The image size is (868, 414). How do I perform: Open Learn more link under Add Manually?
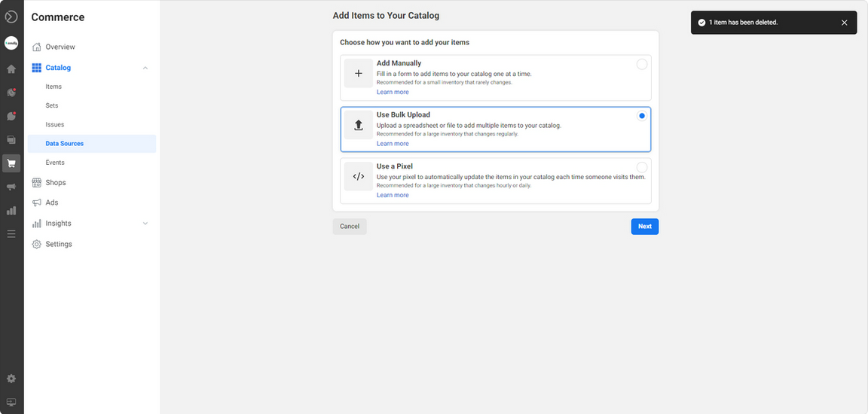coord(393,93)
